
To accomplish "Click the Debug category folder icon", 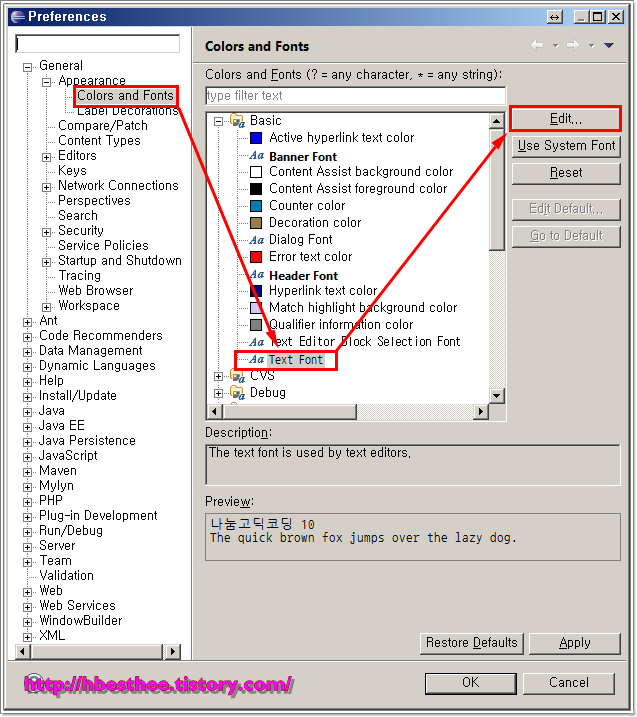I will click(237, 392).
